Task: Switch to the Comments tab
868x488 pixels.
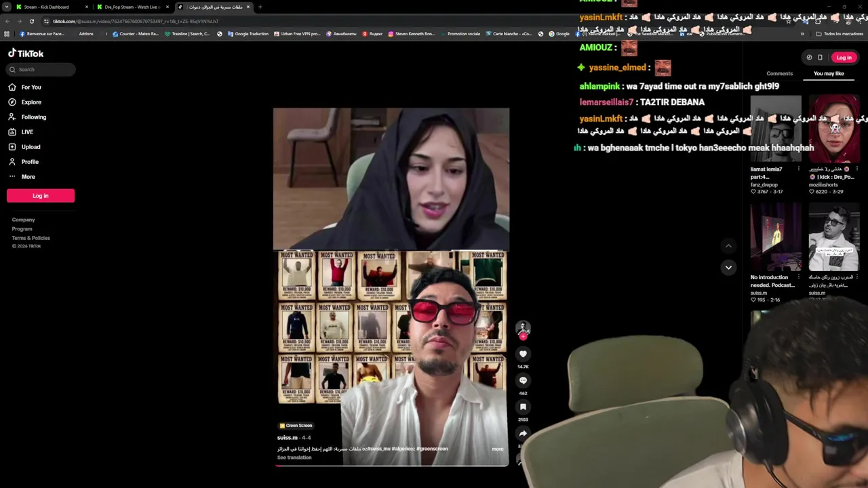Action: click(779, 73)
